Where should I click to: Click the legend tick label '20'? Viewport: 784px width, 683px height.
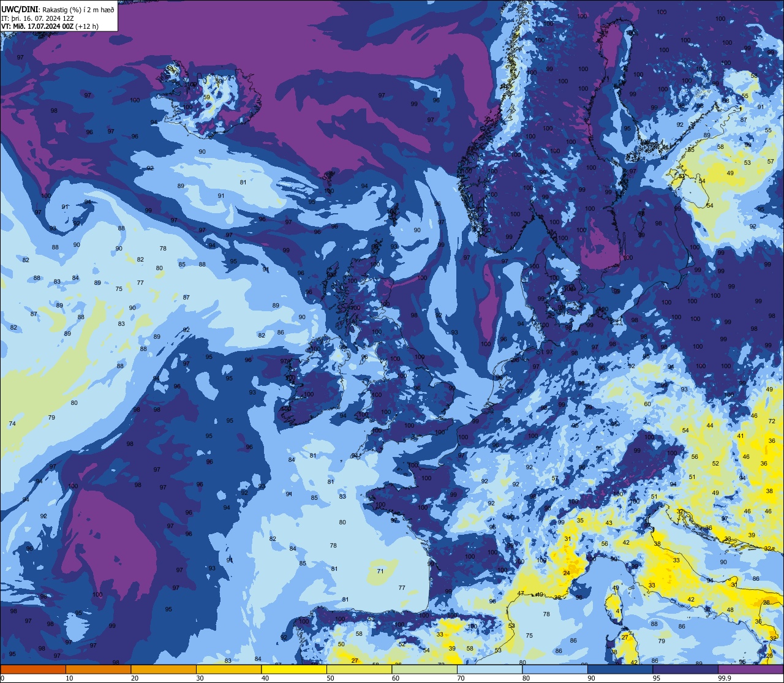[x=135, y=678]
